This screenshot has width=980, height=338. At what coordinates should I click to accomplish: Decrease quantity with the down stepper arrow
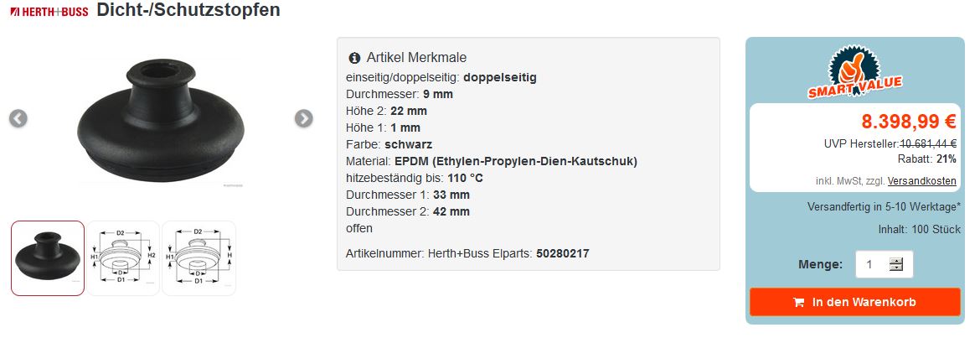(x=896, y=268)
